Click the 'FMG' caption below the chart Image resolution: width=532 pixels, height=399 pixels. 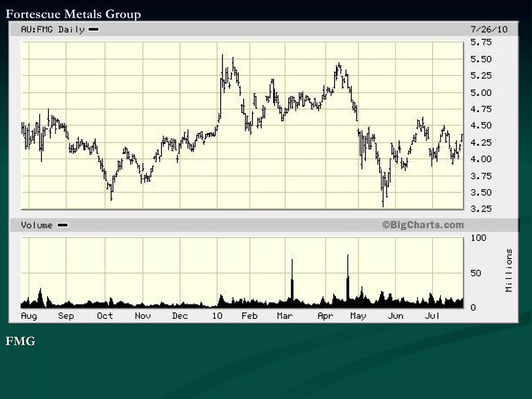click(20, 341)
